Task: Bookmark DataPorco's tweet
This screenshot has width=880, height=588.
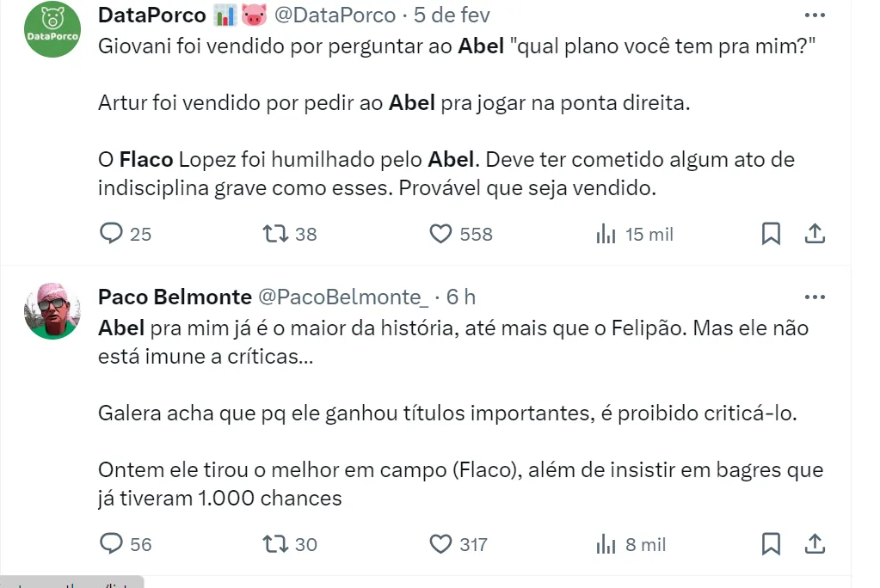Action: coord(772,234)
